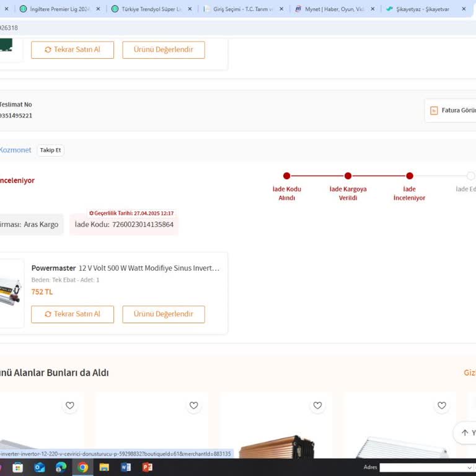Favorite the second recommended product with heart icon
This screenshot has width=476, height=476.
tap(193, 405)
